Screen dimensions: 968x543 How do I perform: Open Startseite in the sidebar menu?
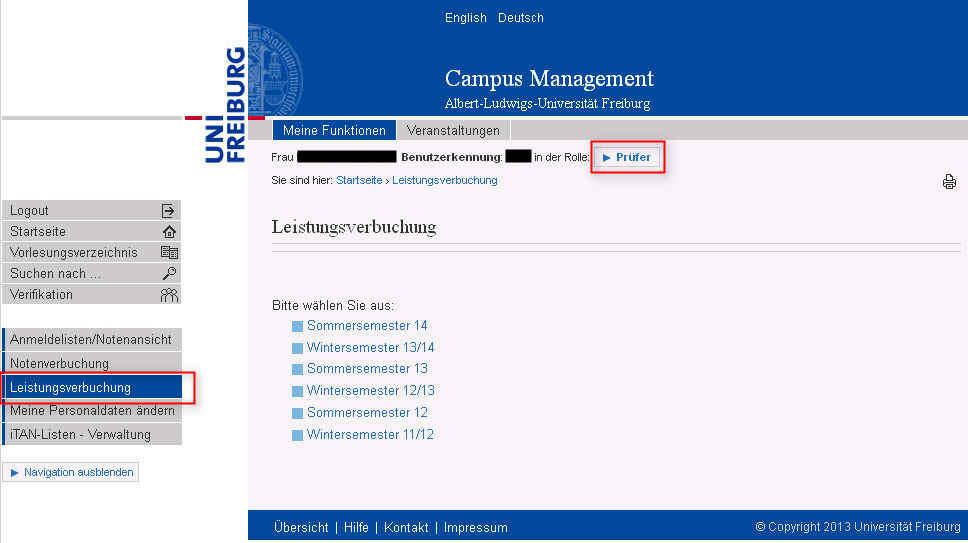click(91, 231)
